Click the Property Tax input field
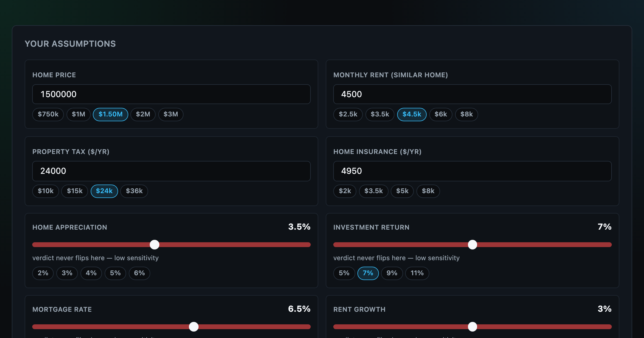The width and height of the screenshot is (644, 338). [171, 171]
